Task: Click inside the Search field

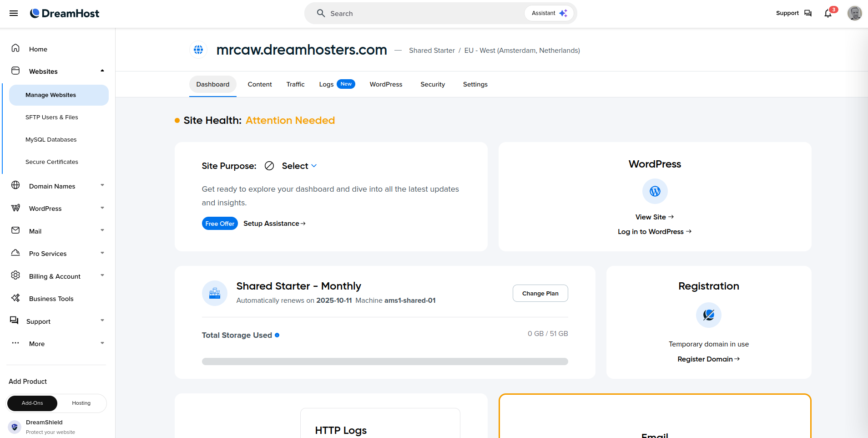Action: point(409,13)
